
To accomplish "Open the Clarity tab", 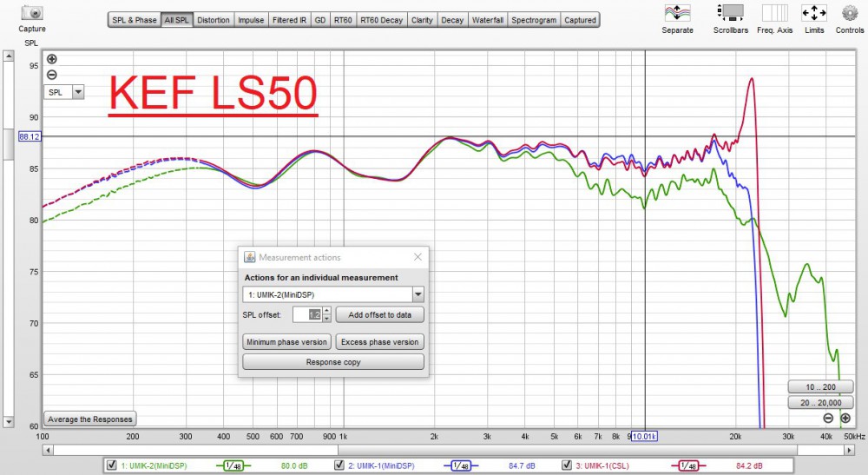I will [422, 20].
